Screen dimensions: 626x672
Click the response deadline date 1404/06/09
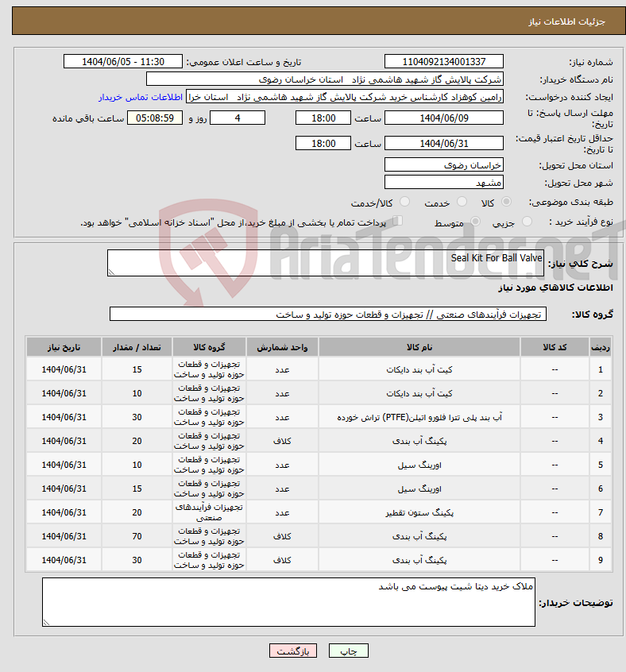tap(444, 118)
